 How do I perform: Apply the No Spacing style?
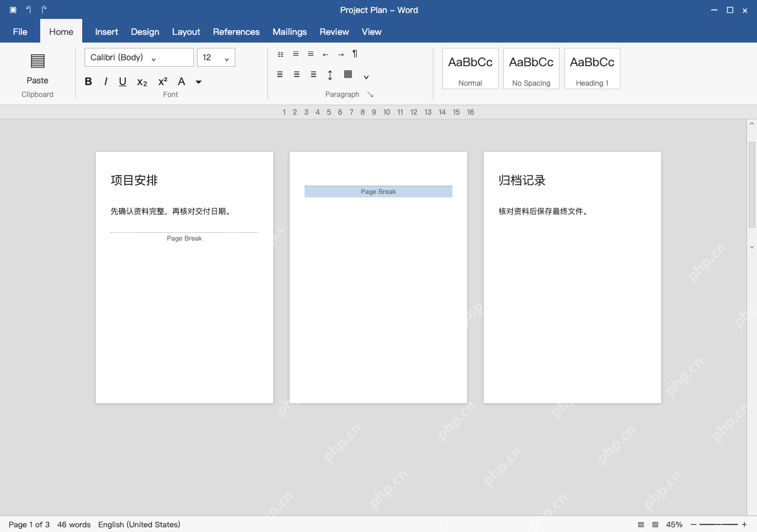coord(531,69)
